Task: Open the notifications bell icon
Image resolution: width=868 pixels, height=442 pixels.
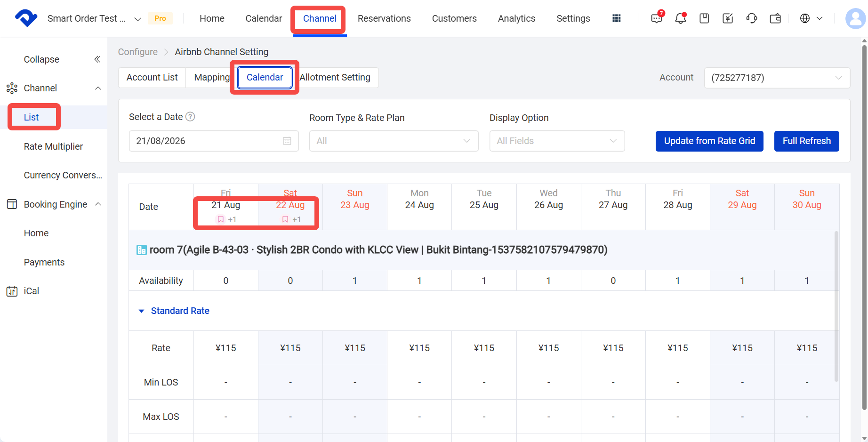Action: (x=681, y=18)
